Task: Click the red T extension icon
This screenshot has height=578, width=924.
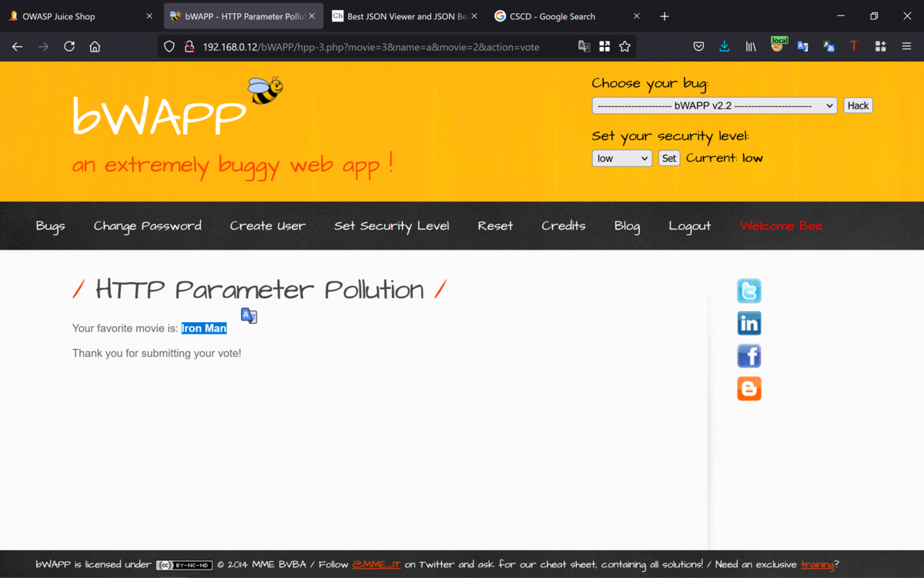Action: 854,46
